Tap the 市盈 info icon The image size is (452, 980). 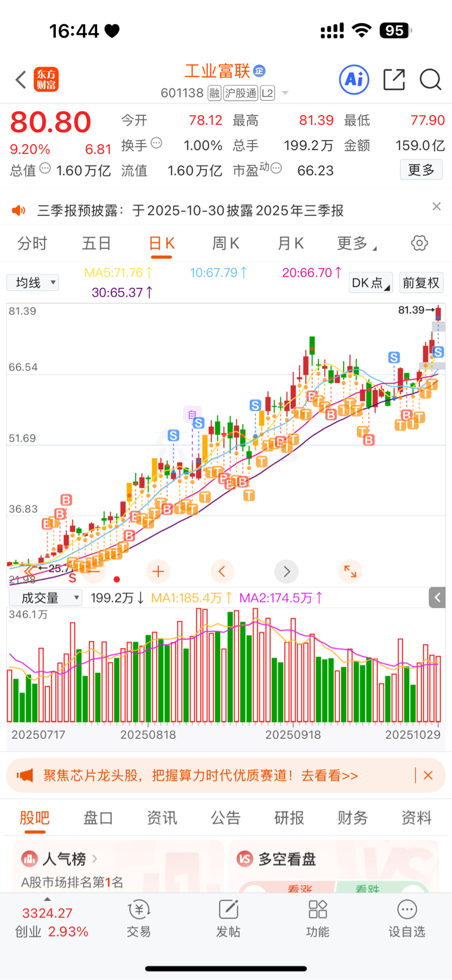tap(276, 168)
